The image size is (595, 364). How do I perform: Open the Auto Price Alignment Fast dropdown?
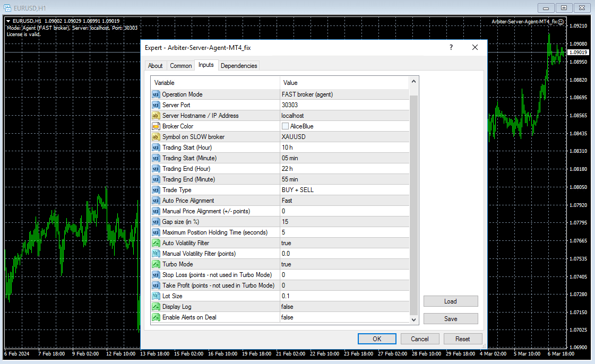click(x=344, y=201)
